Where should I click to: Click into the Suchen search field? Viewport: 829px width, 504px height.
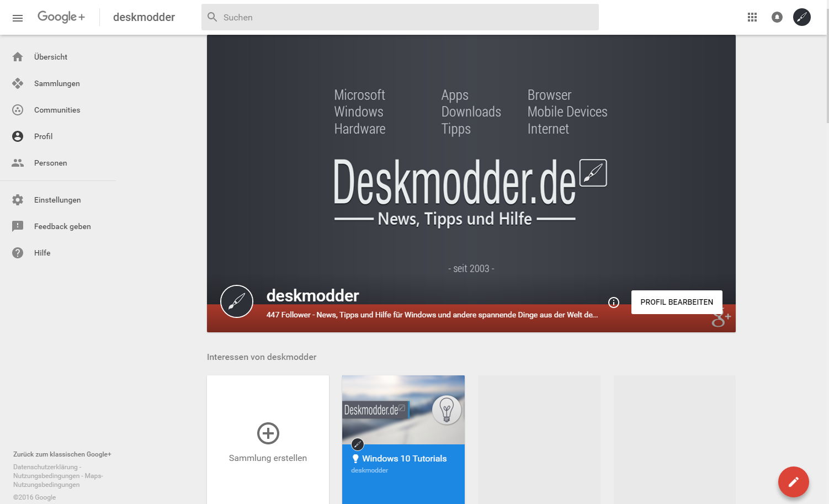point(400,18)
